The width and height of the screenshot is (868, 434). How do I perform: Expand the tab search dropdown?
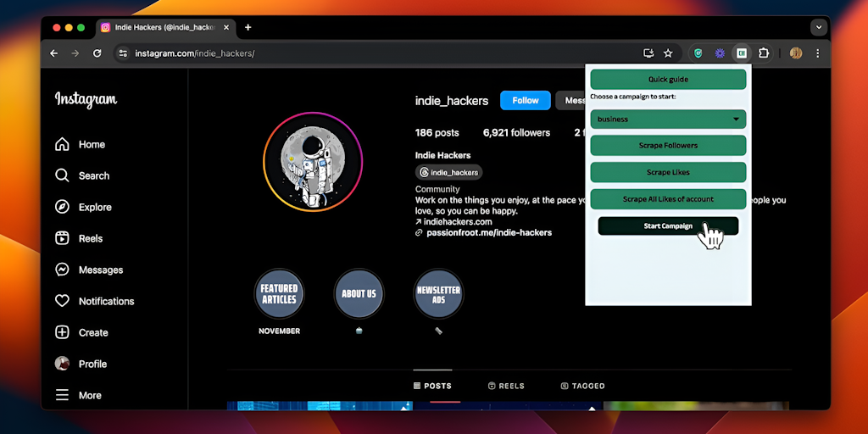pyautogui.click(x=820, y=27)
